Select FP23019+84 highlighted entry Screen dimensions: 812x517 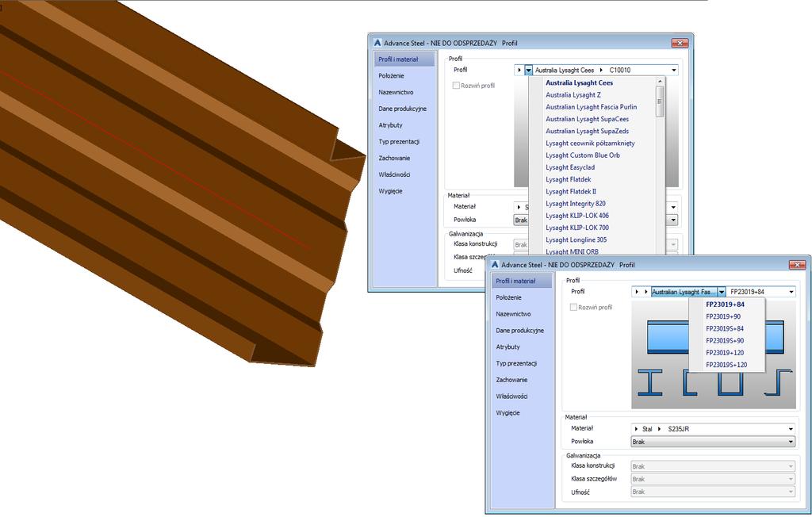pos(725,304)
